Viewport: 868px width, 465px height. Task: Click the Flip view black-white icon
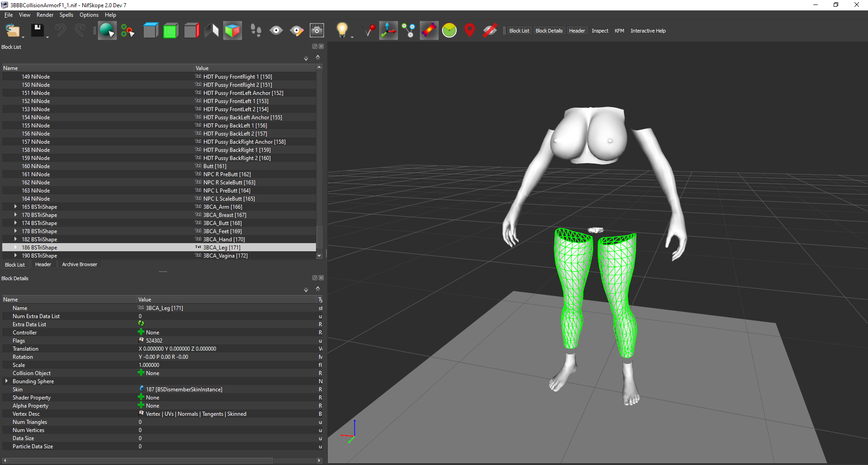pyautogui.click(x=212, y=31)
